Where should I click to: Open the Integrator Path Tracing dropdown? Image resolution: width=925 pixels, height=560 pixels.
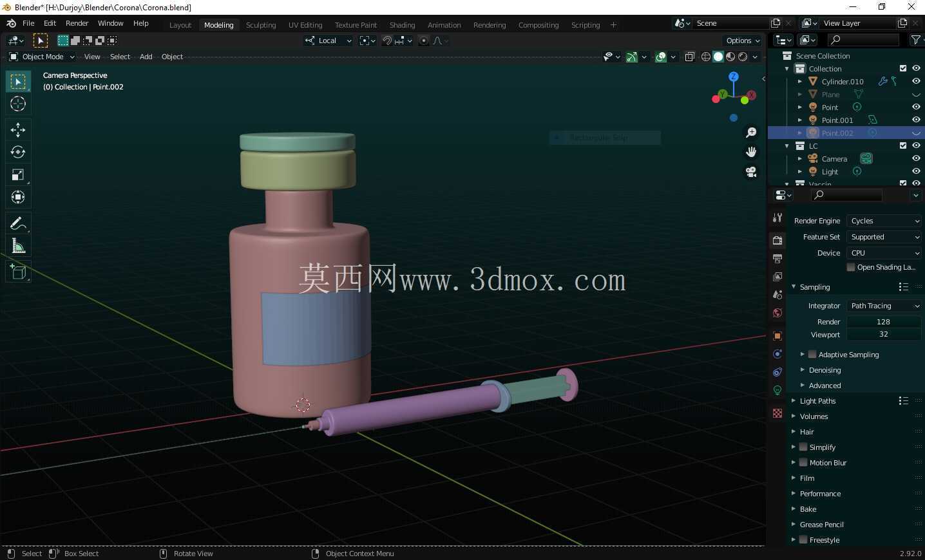click(x=884, y=306)
